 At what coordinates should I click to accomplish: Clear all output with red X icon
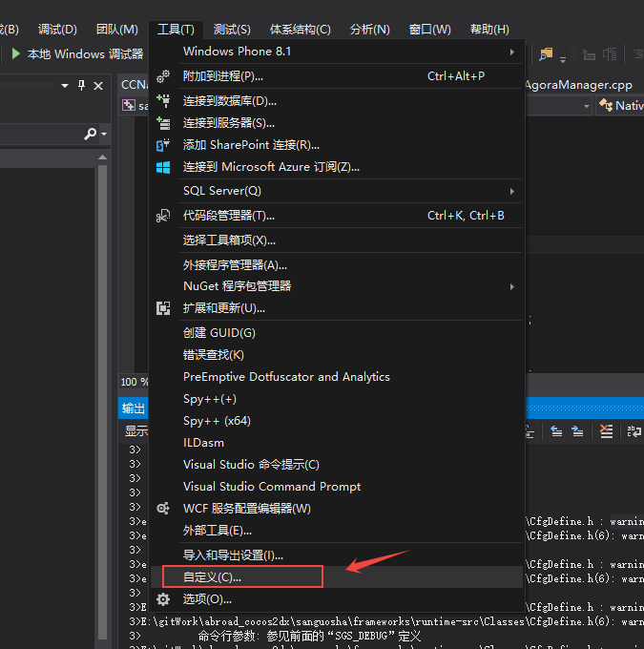point(607,431)
